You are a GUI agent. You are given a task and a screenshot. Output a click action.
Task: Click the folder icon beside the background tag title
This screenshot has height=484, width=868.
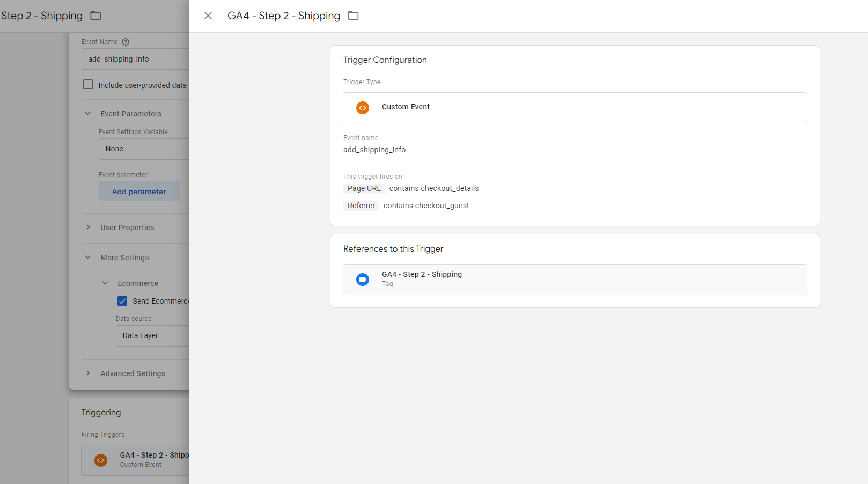95,16
